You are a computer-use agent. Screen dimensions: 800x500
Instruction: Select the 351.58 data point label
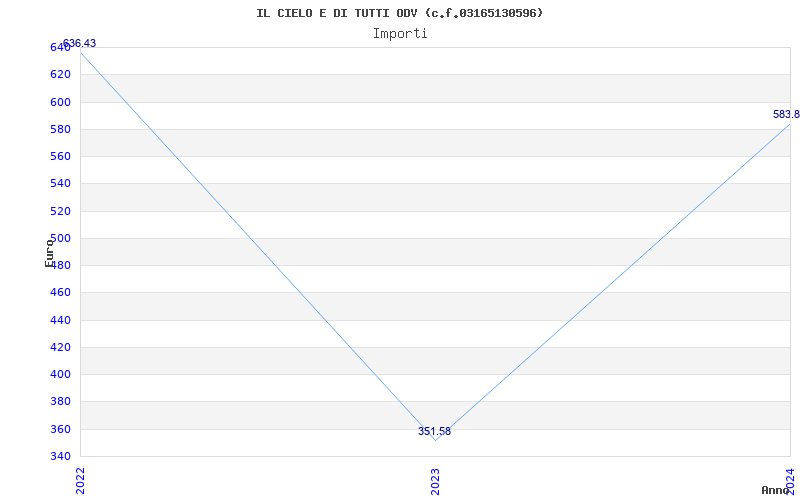tap(434, 431)
